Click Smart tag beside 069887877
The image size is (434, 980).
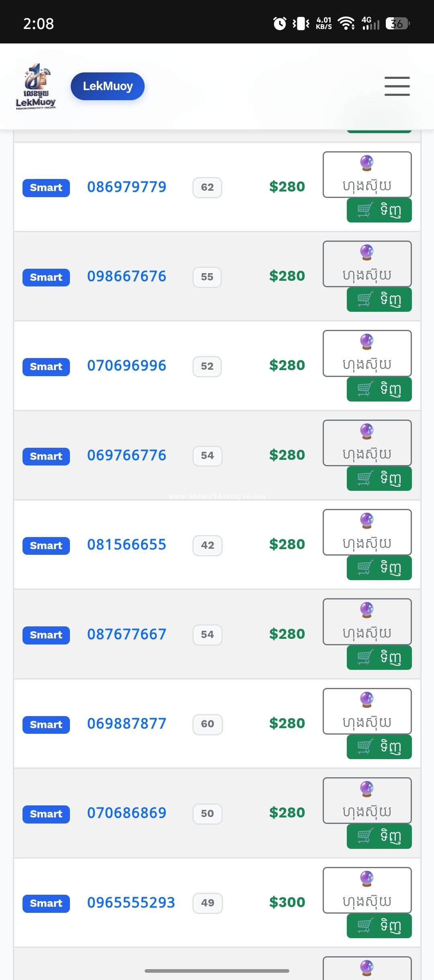click(46, 725)
